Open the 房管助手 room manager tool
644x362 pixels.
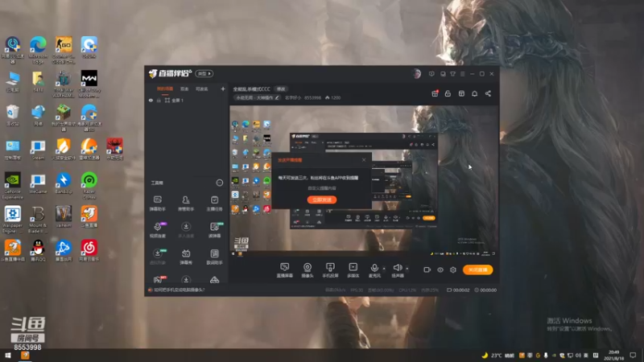coord(186,204)
